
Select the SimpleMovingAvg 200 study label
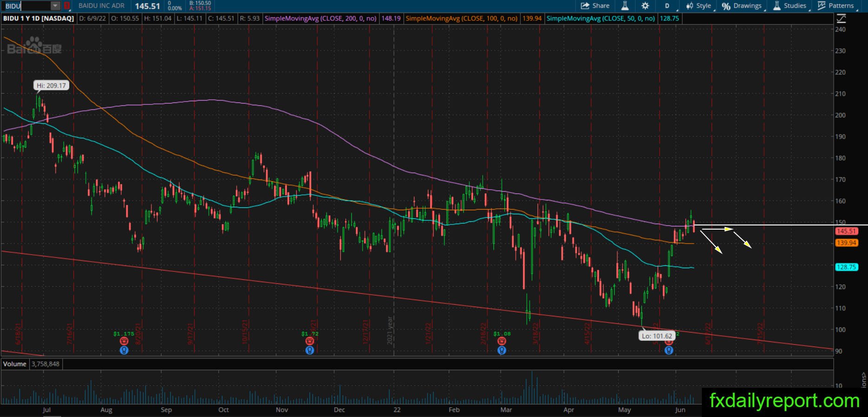(x=320, y=19)
